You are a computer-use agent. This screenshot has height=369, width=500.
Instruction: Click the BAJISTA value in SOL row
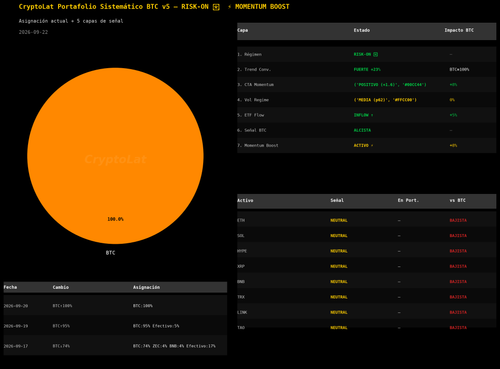(458, 236)
